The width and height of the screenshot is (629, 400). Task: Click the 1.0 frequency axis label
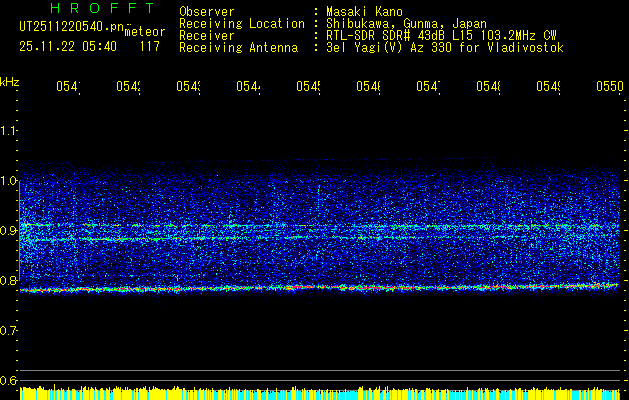coord(8,180)
